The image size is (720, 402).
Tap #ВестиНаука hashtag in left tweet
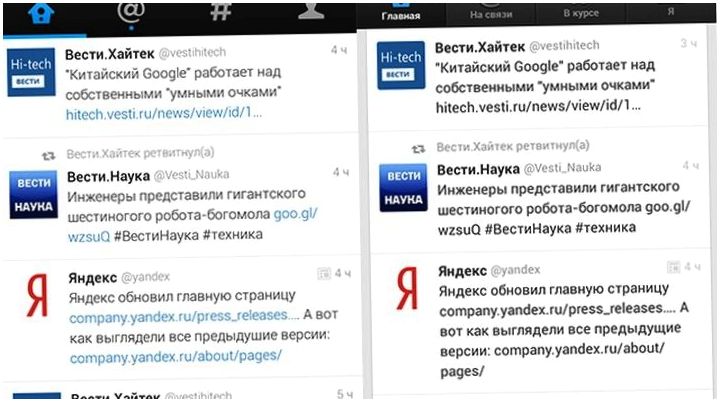click(x=156, y=236)
